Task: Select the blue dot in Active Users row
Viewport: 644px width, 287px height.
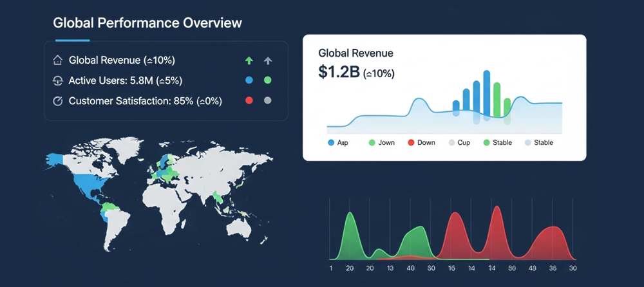Action: point(249,80)
